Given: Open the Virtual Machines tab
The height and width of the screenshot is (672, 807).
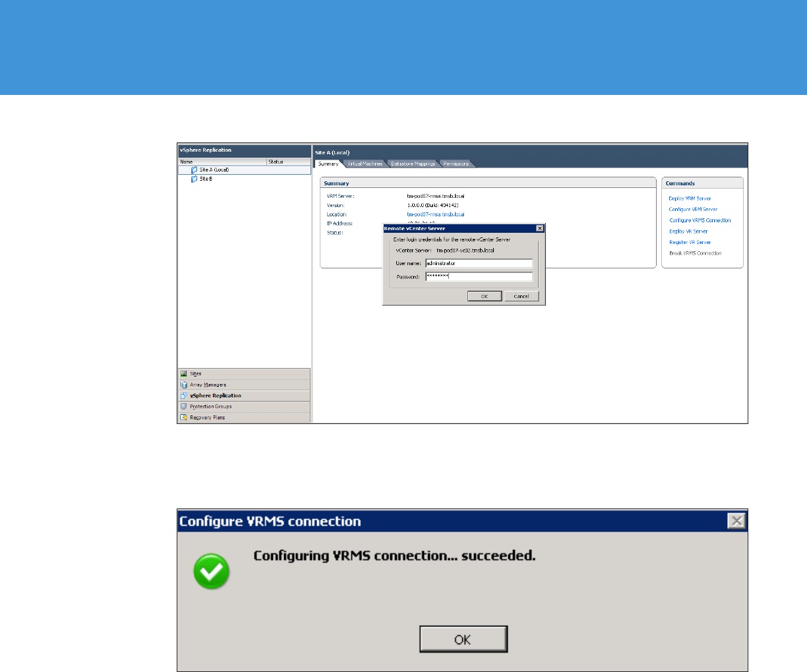Looking at the screenshot, I should pyautogui.click(x=365, y=164).
